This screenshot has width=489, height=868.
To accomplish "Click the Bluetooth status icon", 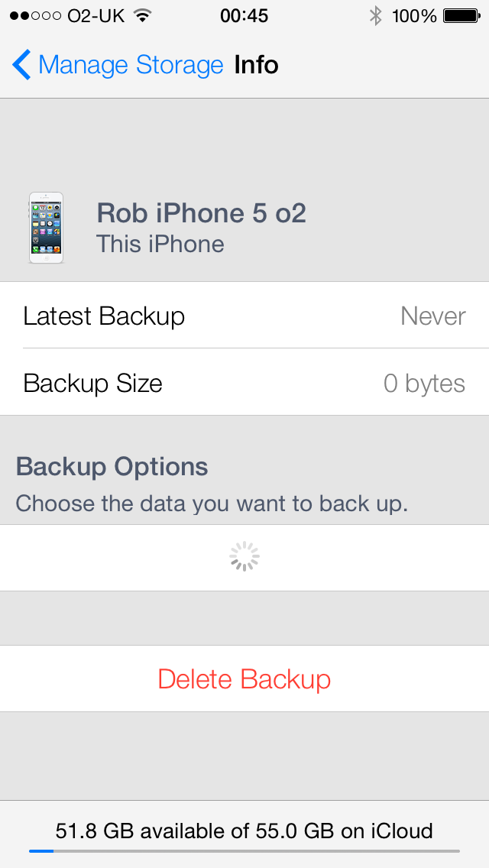I will click(375, 15).
